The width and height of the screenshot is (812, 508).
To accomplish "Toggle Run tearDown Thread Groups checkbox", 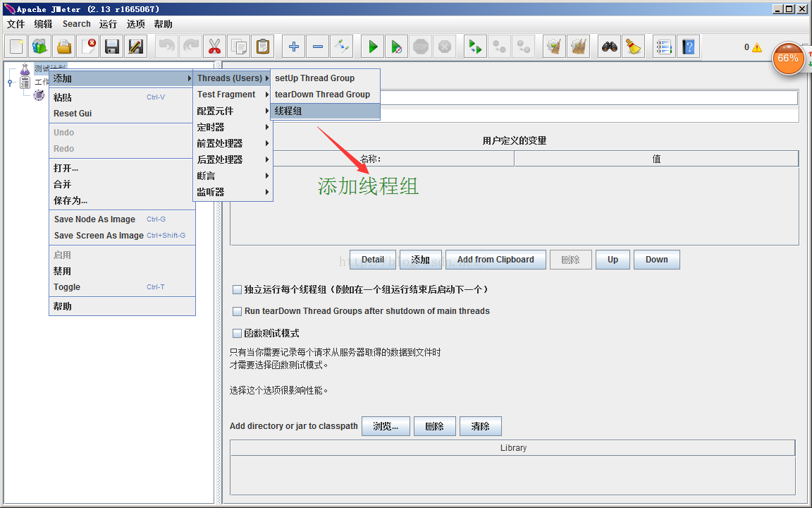I will [x=237, y=312].
